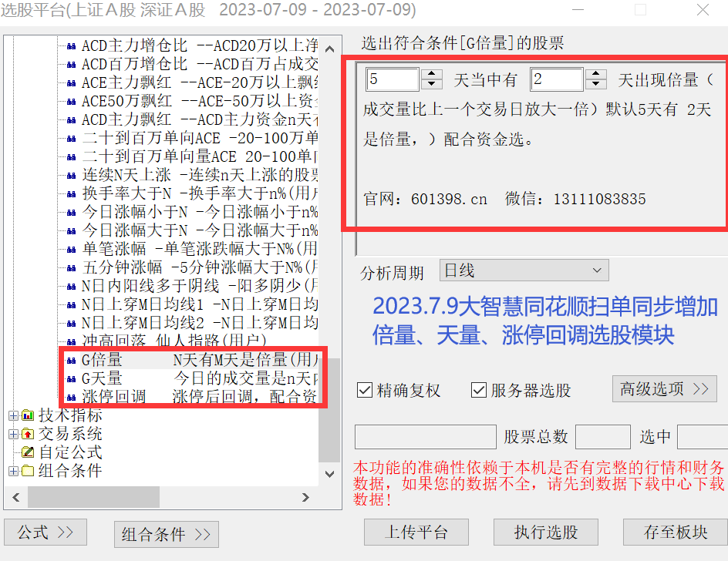
Task: Click icon beside 二十到百万单向量ACE row
Action: tap(72, 157)
